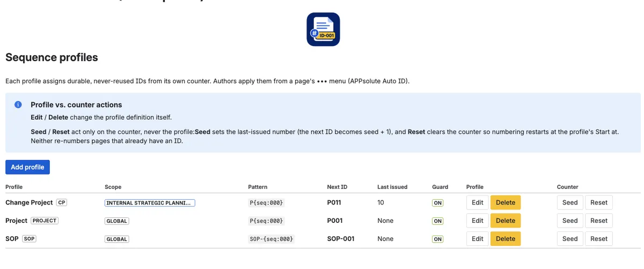This screenshot has height=269, width=644.
Task: Click the INTERNAL STRATEGIC PLANNI... scope tag
Action: point(150,203)
